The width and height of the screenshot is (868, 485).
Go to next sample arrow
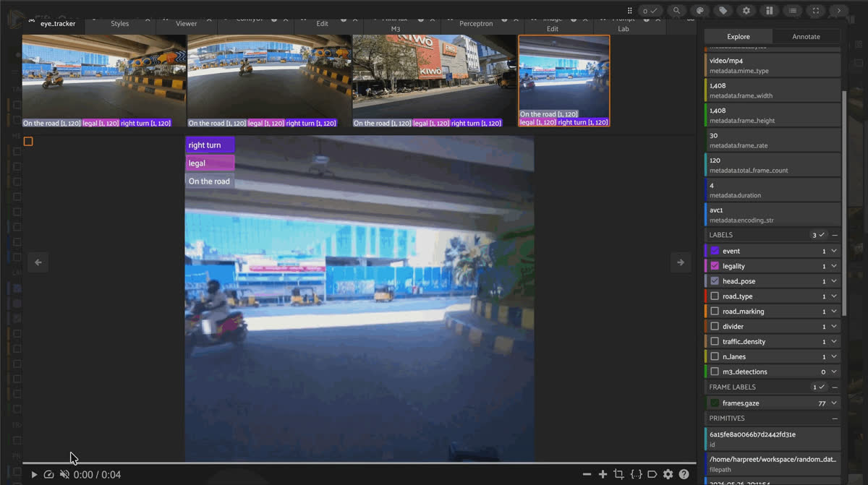pos(680,262)
